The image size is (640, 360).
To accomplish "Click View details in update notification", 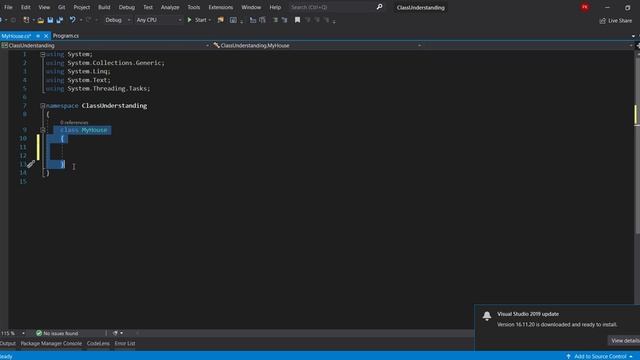I will pyautogui.click(x=624, y=340).
